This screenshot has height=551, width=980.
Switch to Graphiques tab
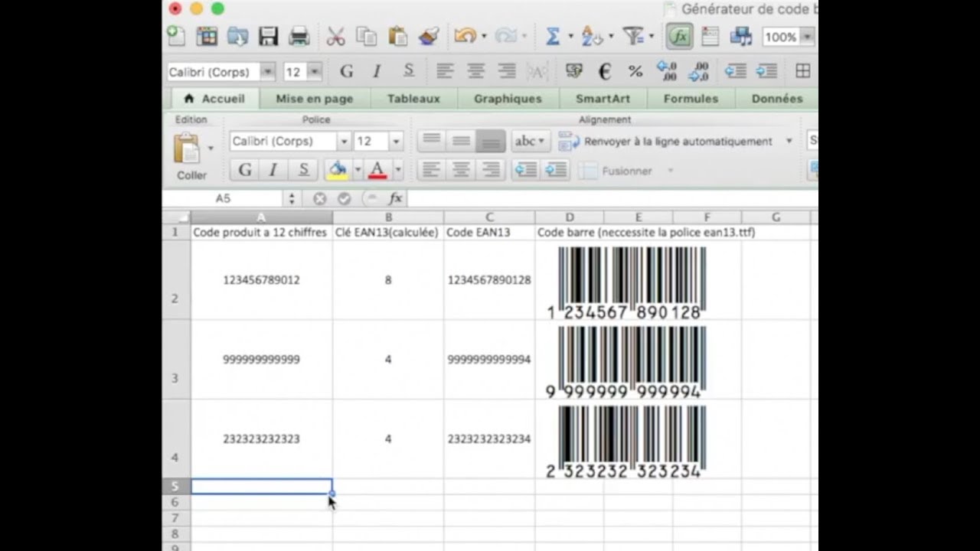tap(508, 99)
